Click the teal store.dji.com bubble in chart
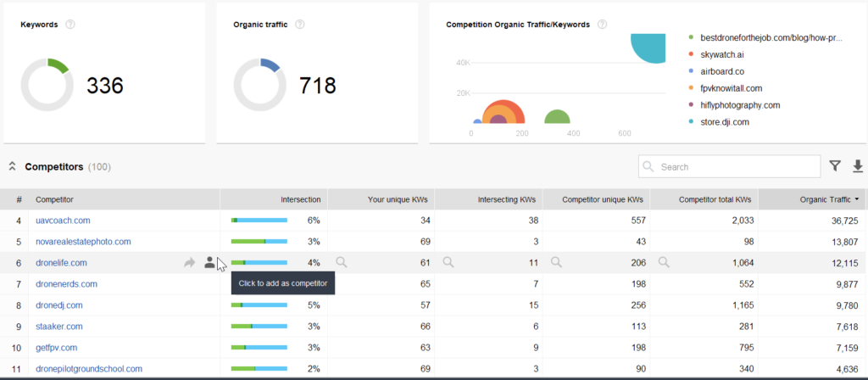The image size is (868, 380). click(x=649, y=48)
